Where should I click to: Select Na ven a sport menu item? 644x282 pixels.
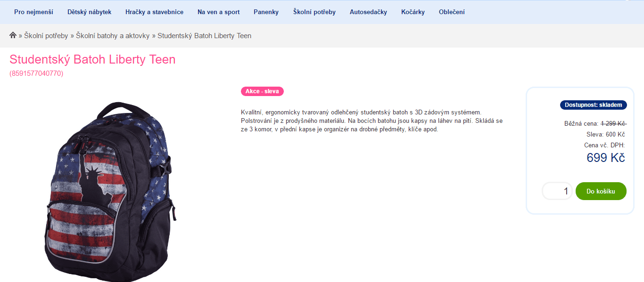pos(218,12)
